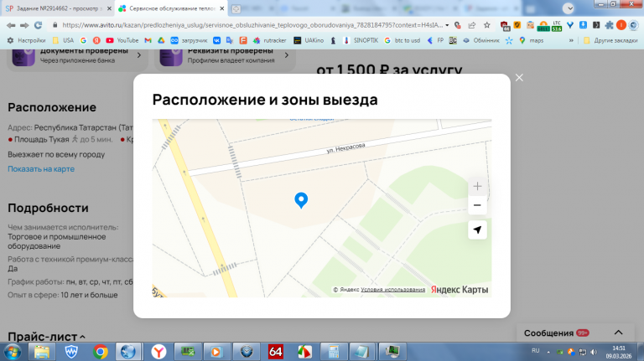Show hidden system tray icons
Screen dimensions: 644x361
coord(548,352)
